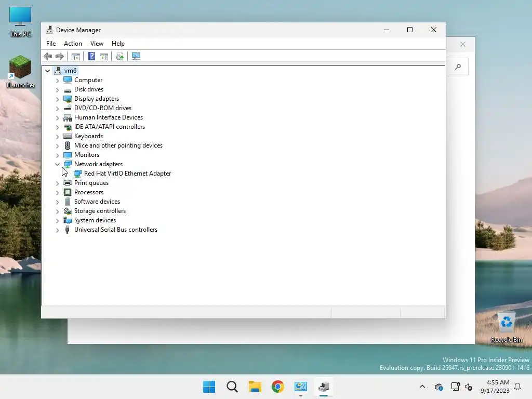Open the Action menu
This screenshot has width=532, height=399.
(x=73, y=44)
